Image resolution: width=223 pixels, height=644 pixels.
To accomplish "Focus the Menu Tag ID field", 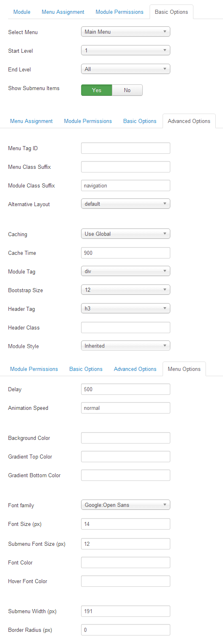I will tap(126, 148).
